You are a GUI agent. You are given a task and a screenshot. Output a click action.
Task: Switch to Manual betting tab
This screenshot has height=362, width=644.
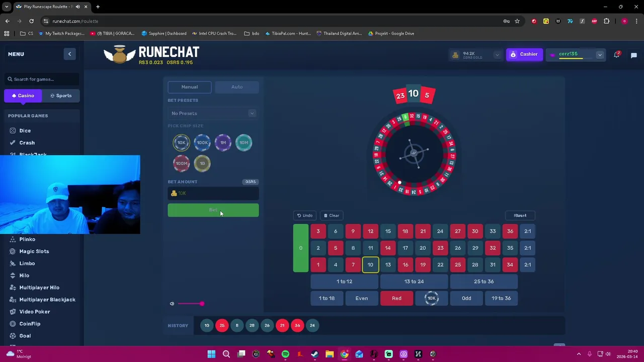[190, 87]
